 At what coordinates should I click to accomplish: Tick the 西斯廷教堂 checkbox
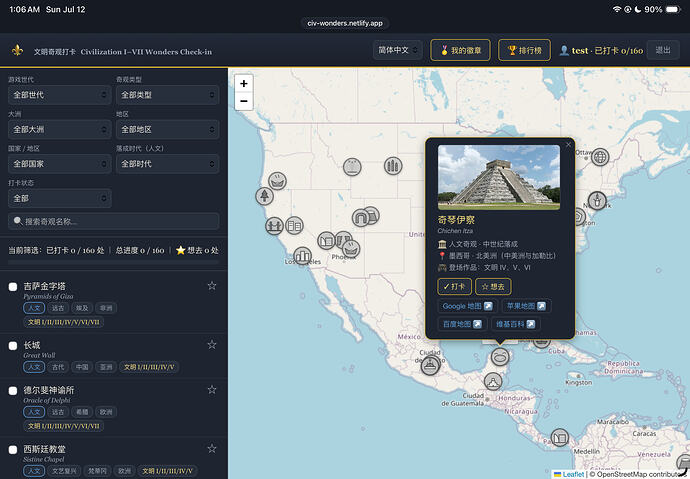coord(13,450)
